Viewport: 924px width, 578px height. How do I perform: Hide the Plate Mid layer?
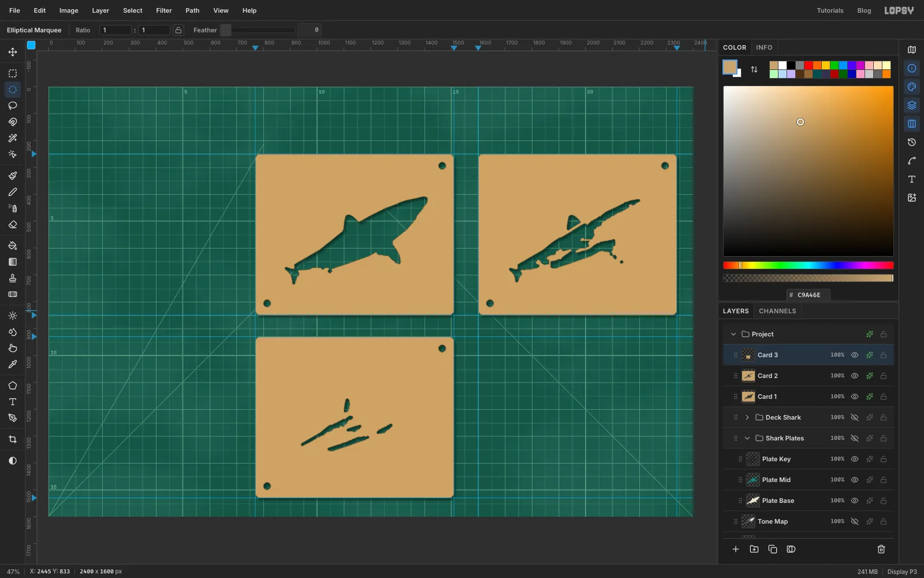coord(855,480)
